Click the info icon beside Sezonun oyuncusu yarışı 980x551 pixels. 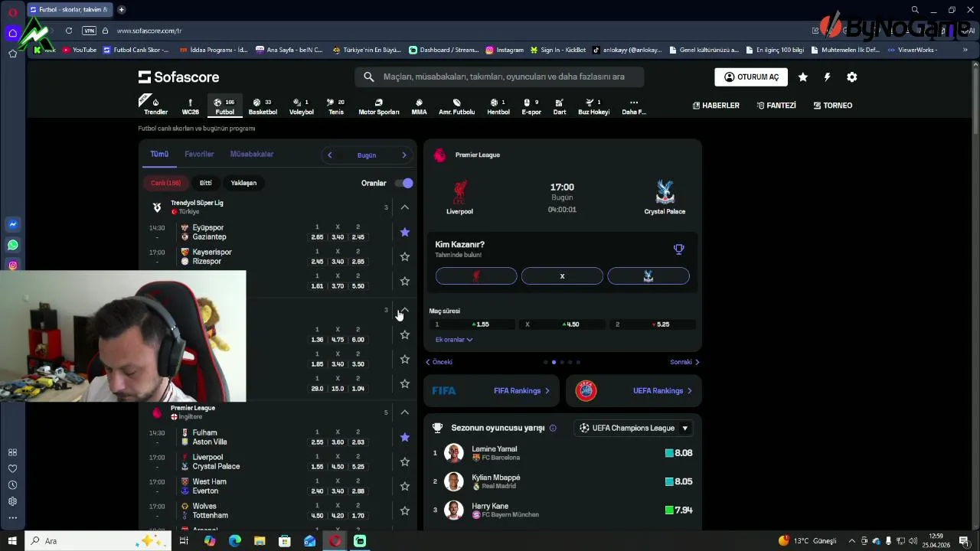tap(553, 428)
